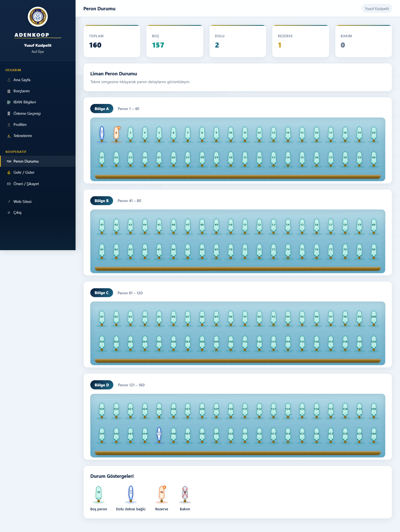Click the Bölge B badge
This screenshot has height=532, width=400.
(x=102, y=201)
